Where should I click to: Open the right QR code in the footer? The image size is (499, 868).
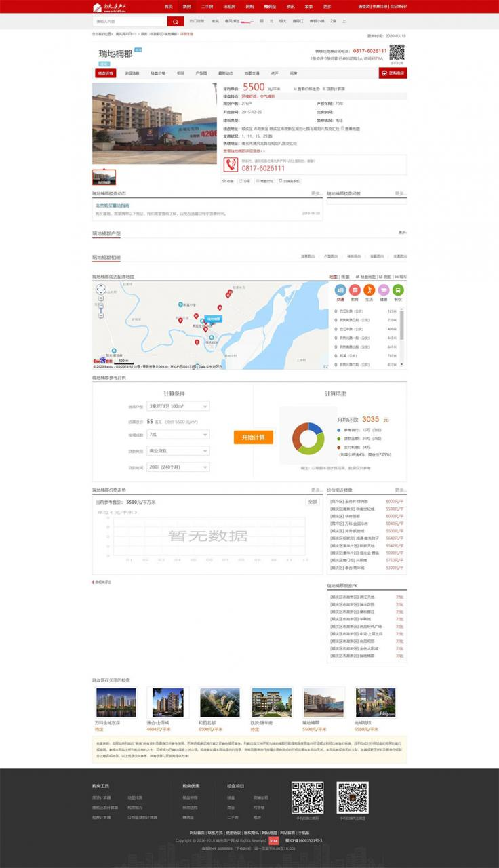coord(353,797)
